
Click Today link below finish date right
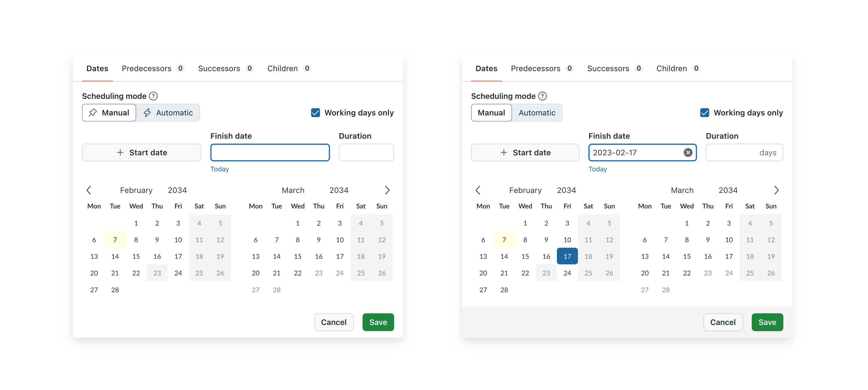click(x=598, y=169)
